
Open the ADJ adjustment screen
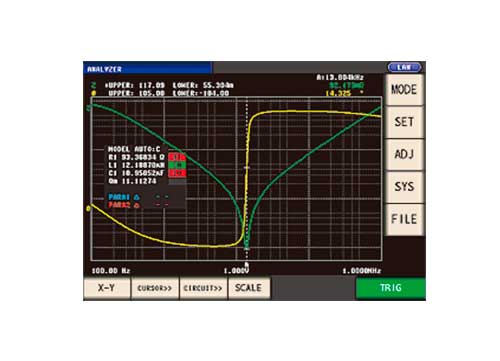(x=404, y=154)
